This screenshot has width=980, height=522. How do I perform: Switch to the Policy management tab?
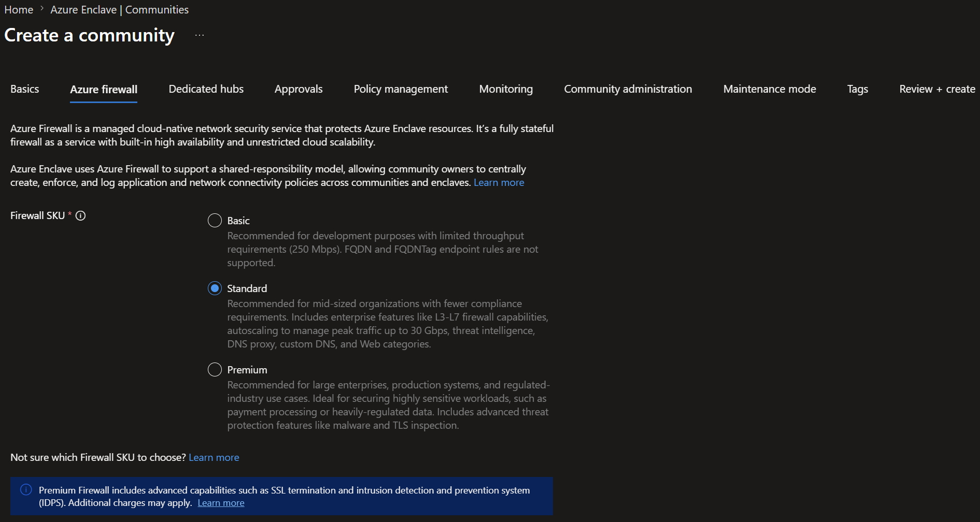(401, 89)
